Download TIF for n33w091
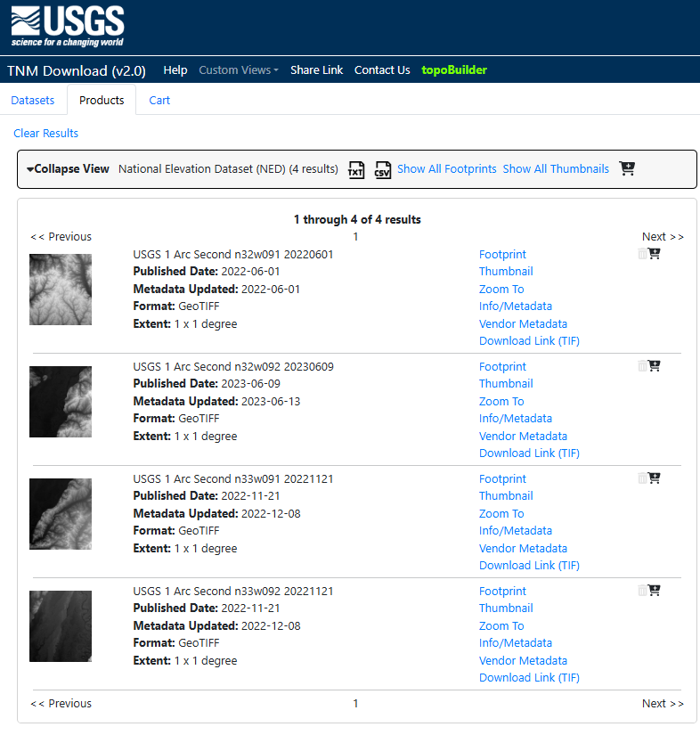The height and width of the screenshot is (735, 700). (529, 566)
